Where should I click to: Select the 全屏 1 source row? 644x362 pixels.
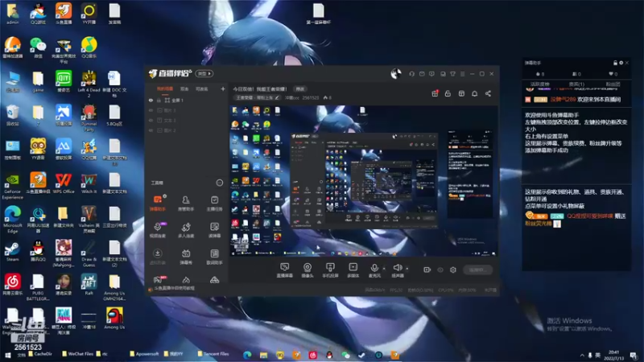[187, 100]
